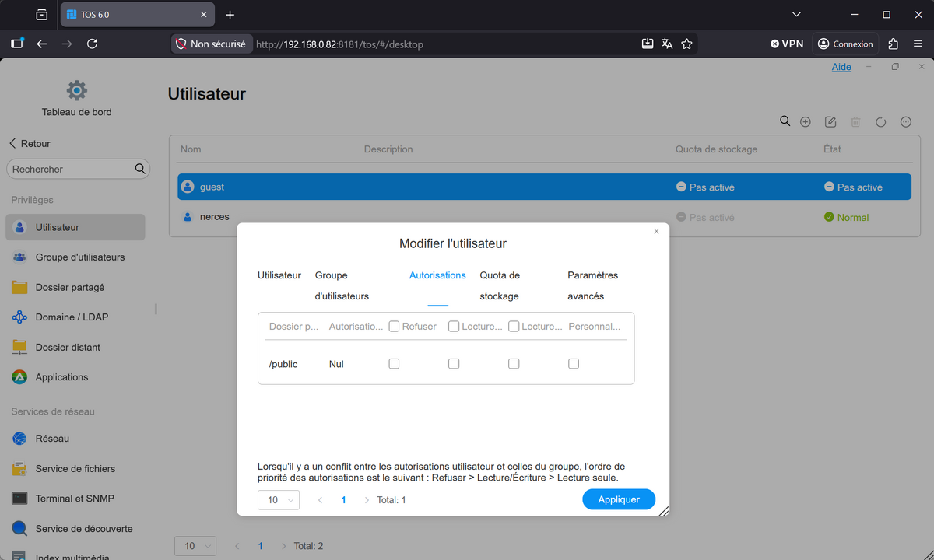Screen dimensions: 934x560
Task: Click the Nom column header
Action: click(191, 149)
